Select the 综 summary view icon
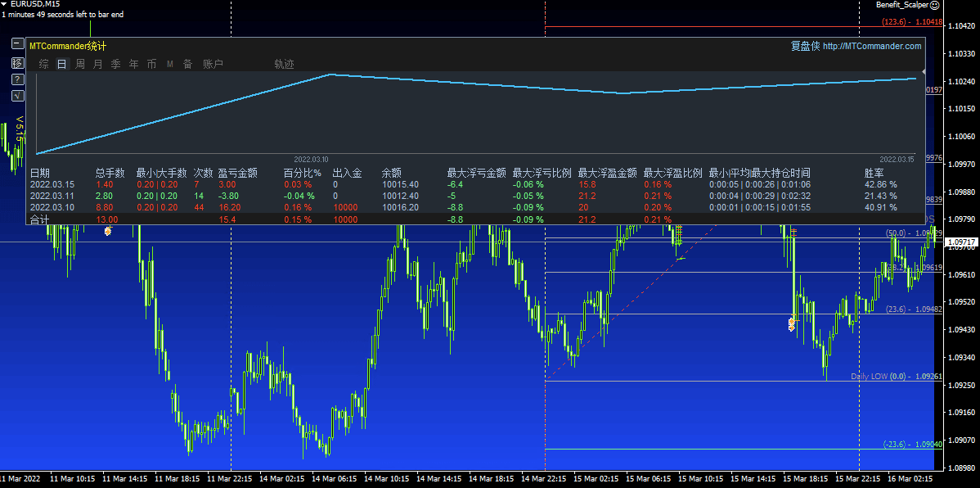 43,63
